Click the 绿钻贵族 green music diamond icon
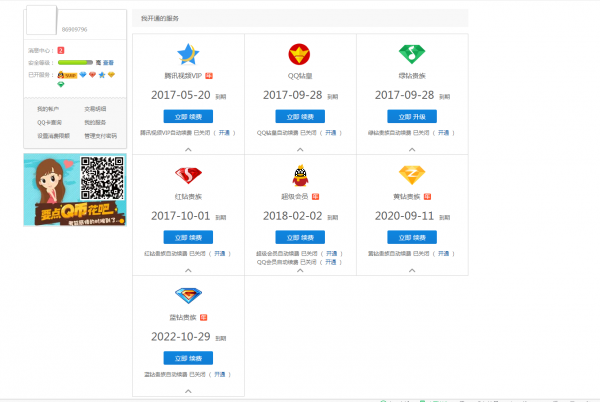The height and width of the screenshot is (402, 600). point(412,54)
